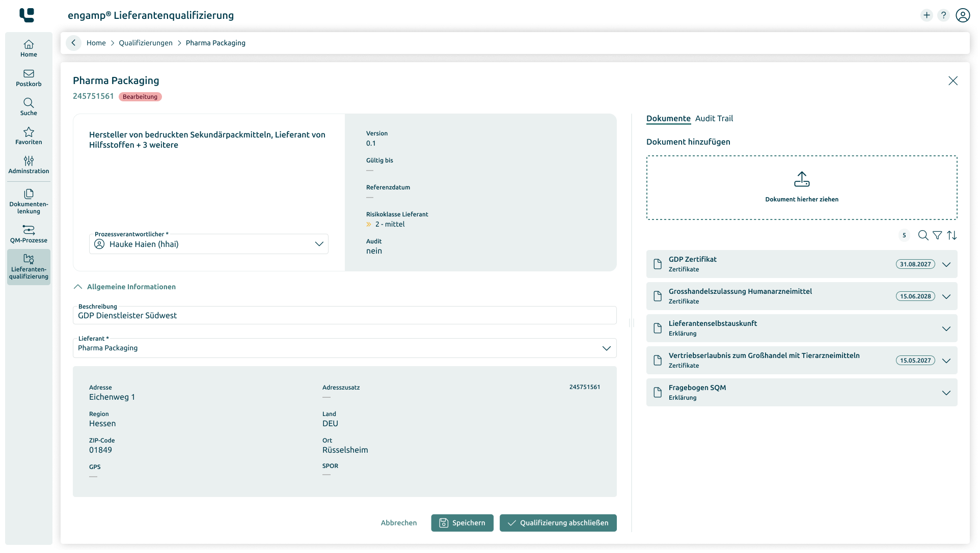Click the 15.06.2028 date badge
This screenshot has width=980, height=553.
coord(916,297)
